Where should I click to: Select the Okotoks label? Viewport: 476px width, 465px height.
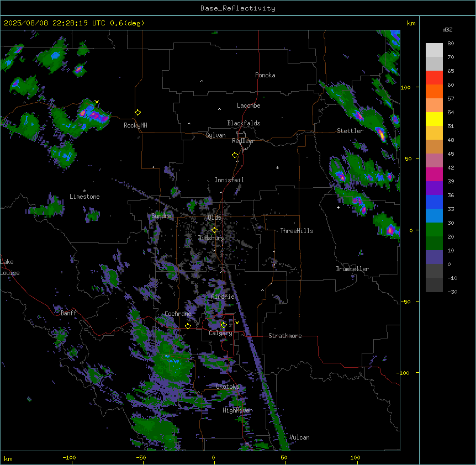tap(228, 387)
